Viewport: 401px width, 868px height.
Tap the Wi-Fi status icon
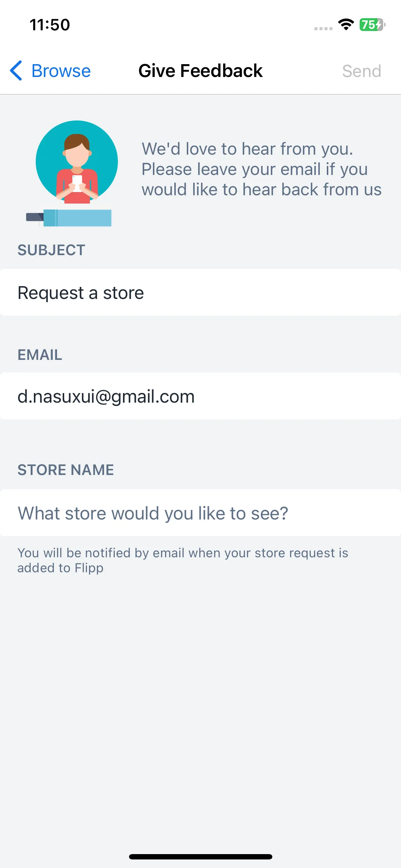346,25
